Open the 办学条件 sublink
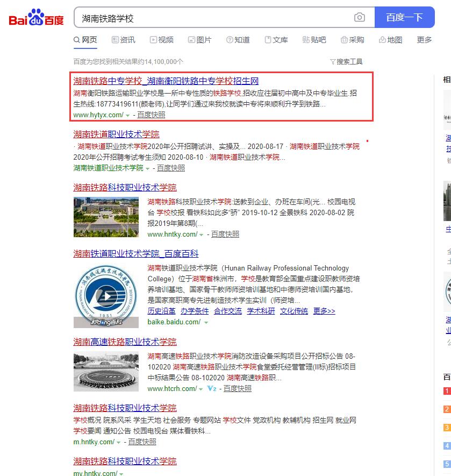Image resolution: width=451 pixels, height=476 pixels. pyautogui.click(x=195, y=311)
